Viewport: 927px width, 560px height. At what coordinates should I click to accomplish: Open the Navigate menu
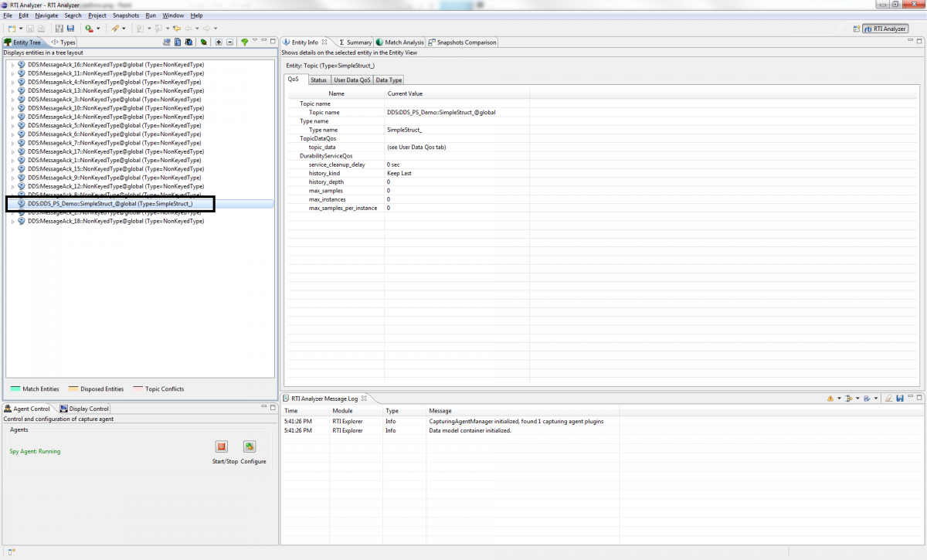pyautogui.click(x=46, y=15)
